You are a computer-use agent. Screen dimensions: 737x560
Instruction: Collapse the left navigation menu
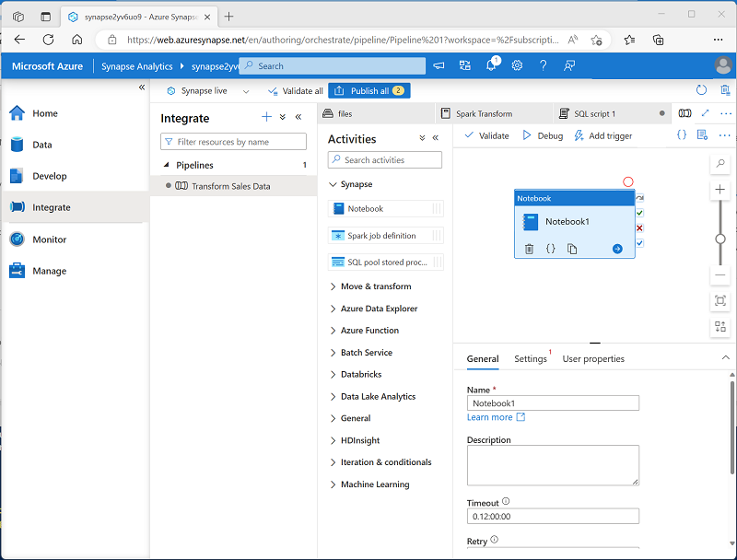[142, 87]
